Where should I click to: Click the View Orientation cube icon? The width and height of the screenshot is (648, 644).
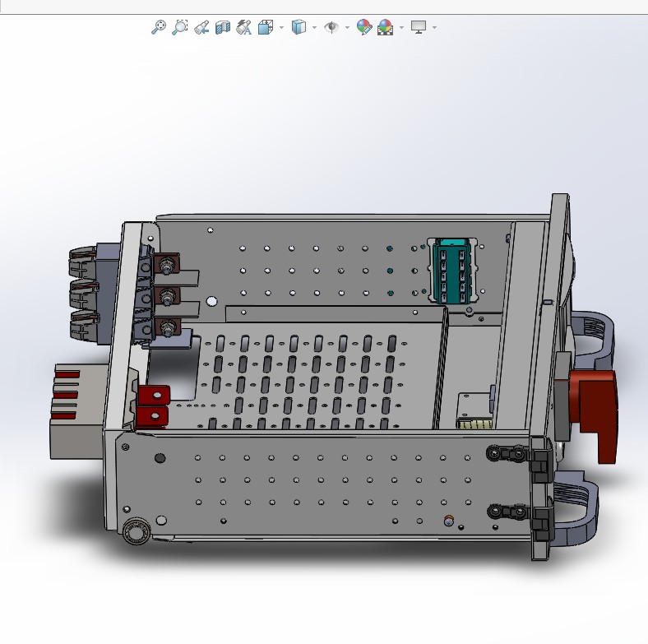tap(266, 27)
